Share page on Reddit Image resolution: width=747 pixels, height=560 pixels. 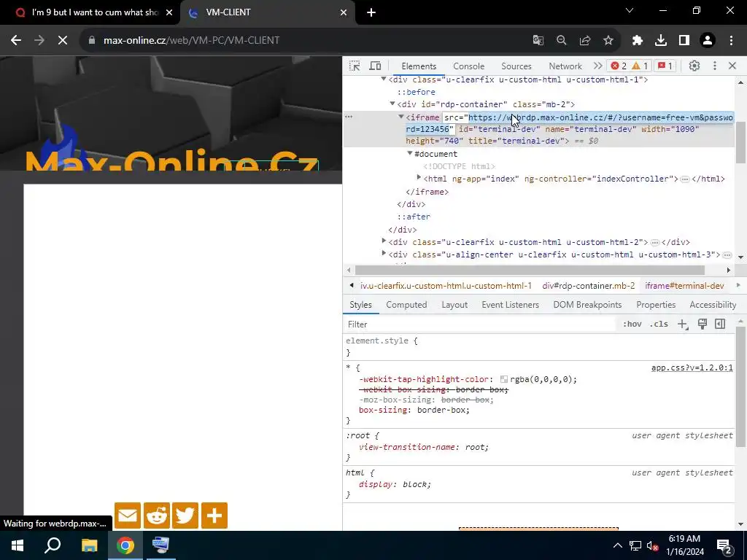coord(157,516)
